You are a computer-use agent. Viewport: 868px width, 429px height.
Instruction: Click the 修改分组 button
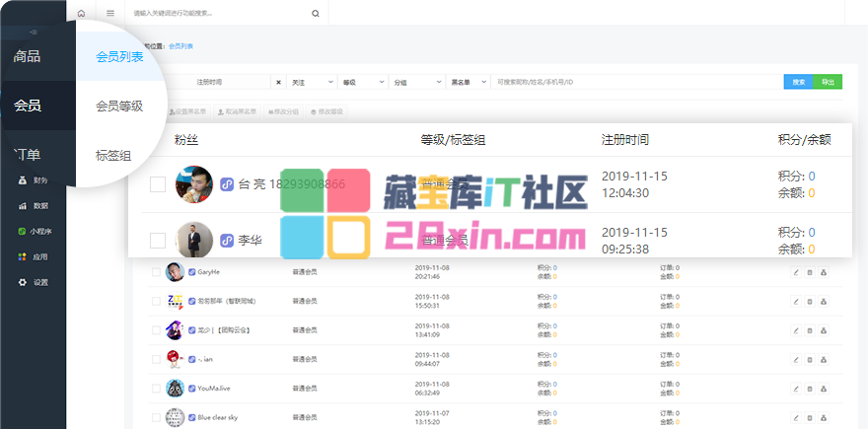(x=283, y=111)
